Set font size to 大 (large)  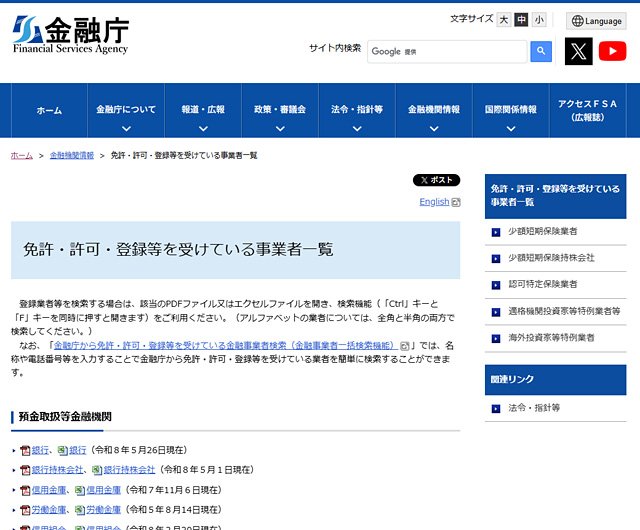click(504, 20)
